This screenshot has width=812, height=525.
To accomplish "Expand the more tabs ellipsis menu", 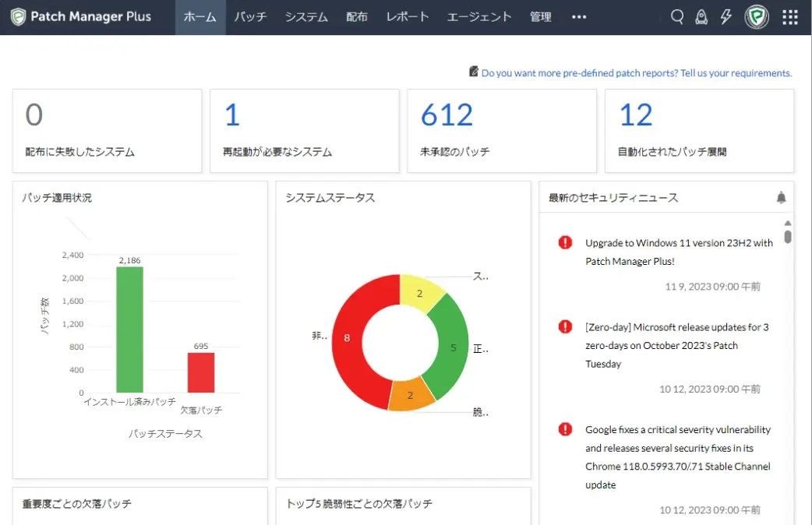I will 579,17.
